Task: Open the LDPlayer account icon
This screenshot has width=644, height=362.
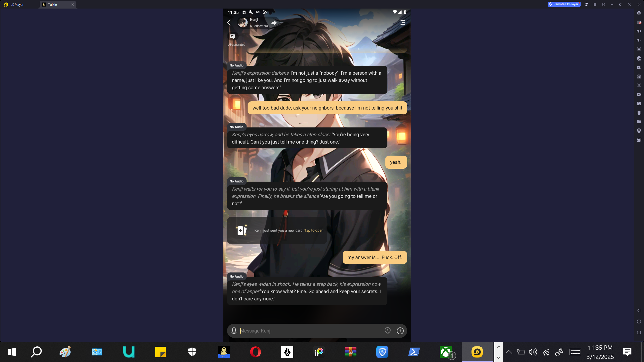Action: (x=586, y=4)
